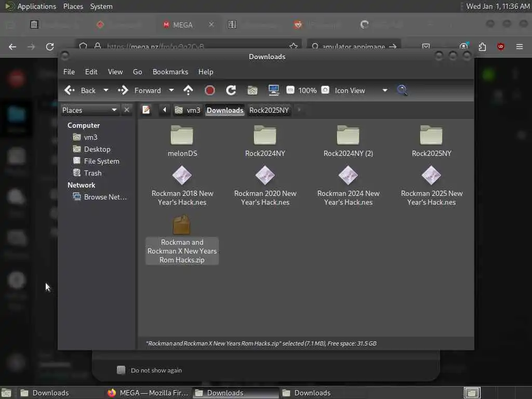Click the show desktop icon in taskbar
The width and height of the screenshot is (532, 399).
point(6,393)
